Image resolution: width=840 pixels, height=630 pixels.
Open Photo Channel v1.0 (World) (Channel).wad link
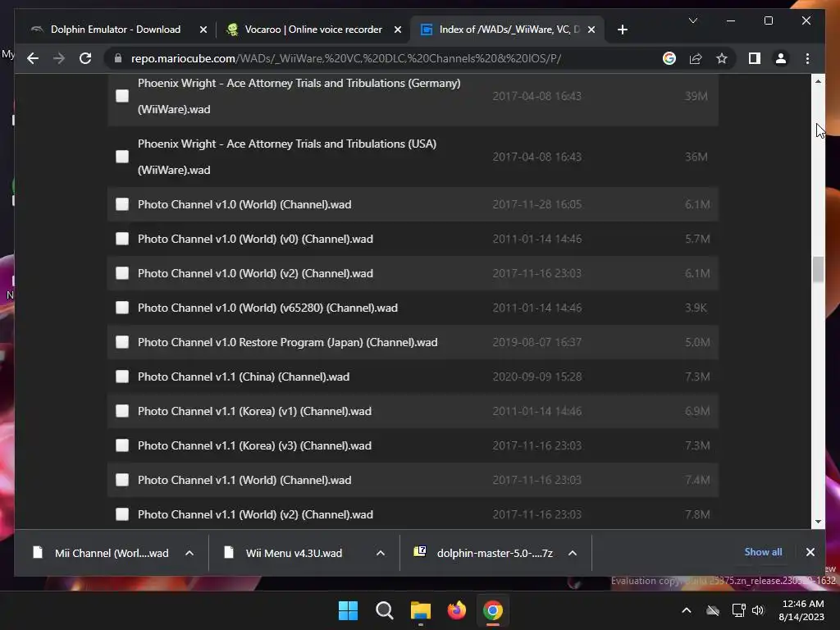tap(244, 204)
